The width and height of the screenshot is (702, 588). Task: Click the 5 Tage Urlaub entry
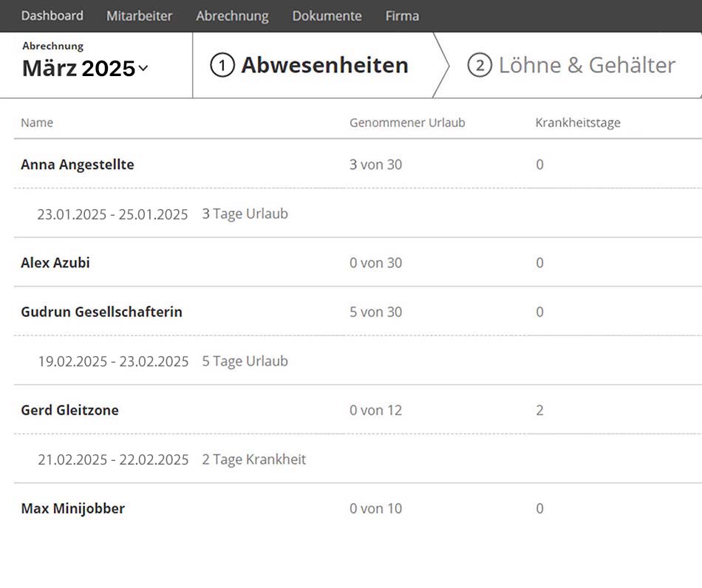(245, 361)
